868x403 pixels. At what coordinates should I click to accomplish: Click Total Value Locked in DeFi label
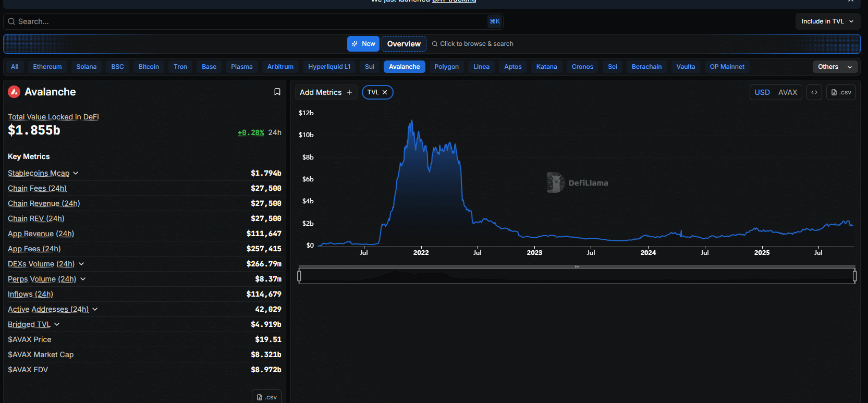click(53, 117)
